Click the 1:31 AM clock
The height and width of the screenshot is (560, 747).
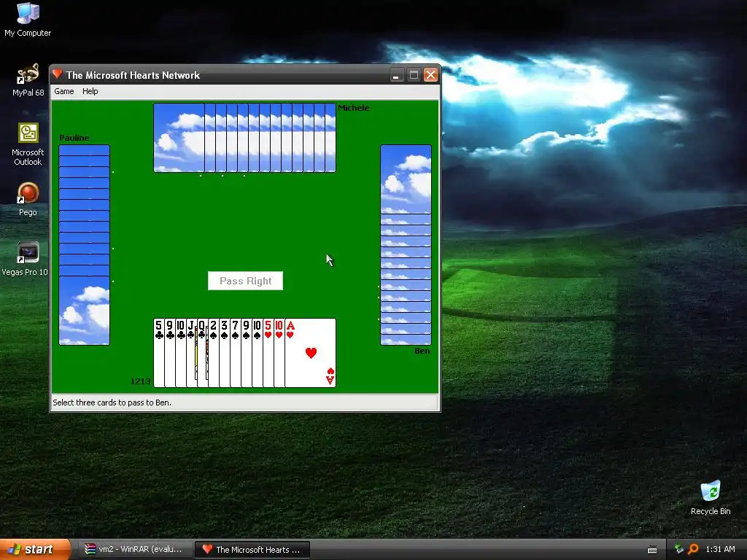[x=720, y=549]
